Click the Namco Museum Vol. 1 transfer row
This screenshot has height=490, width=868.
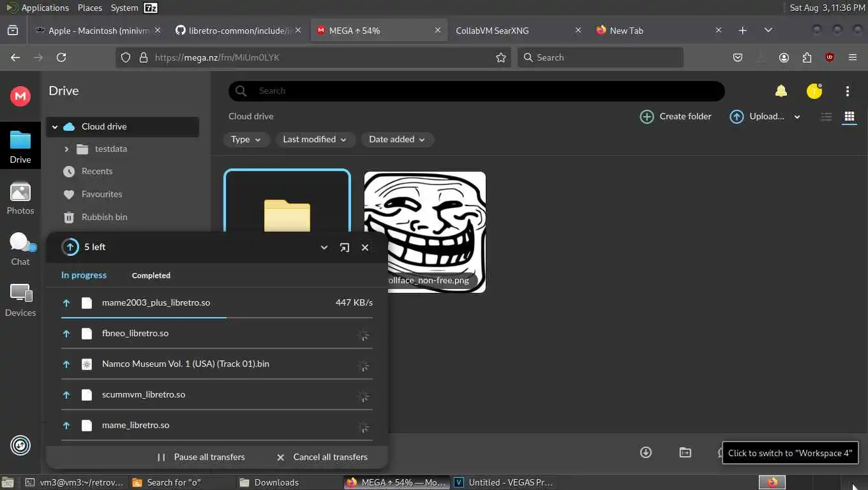coord(217,364)
